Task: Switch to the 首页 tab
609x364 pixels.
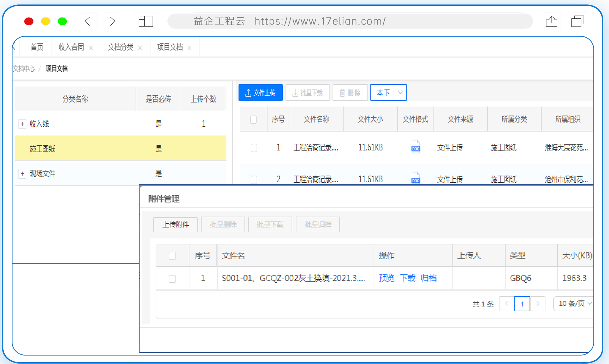Action: tap(37, 47)
